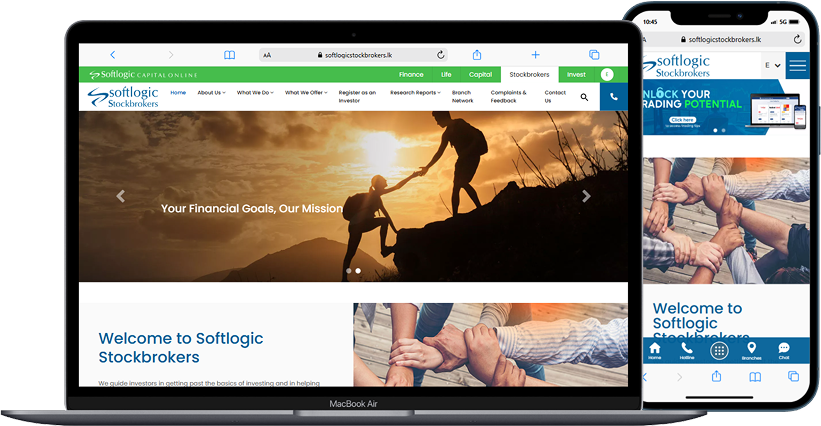Click the 'Your Financial Goals, Our Mission' banner text
Screen dimensions: 821x426
point(252,208)
